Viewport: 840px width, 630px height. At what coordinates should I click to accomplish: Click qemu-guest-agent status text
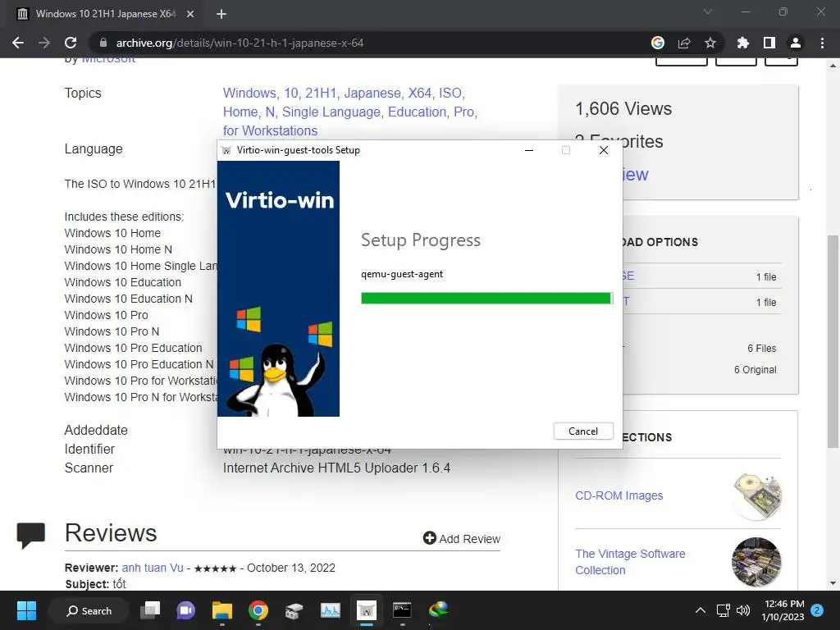point(402,274)
